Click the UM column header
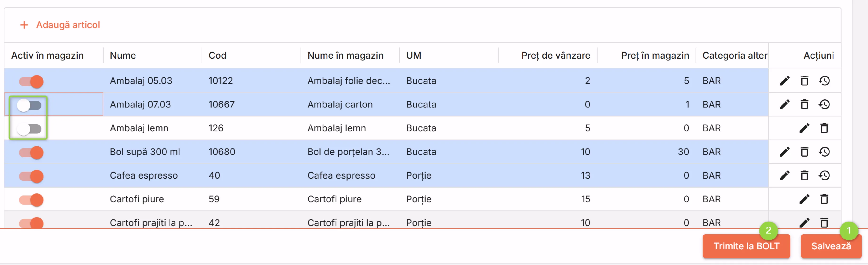Screen dimensions: 868x265 pyautogui.click(x=414, y=55)
